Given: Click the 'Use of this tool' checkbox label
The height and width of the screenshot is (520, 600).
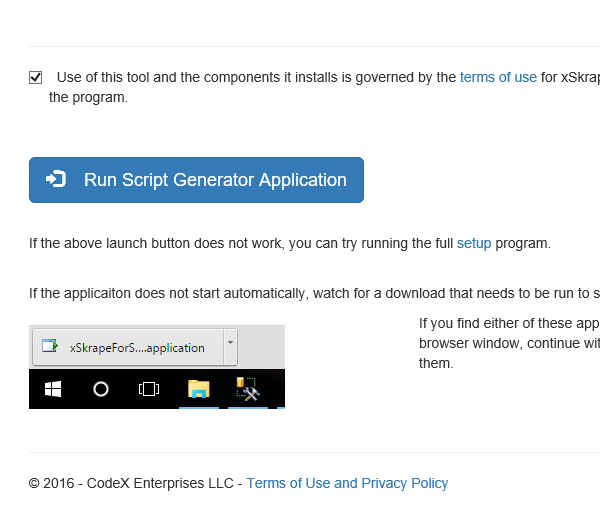Looking at the screenshot, I should point(324,87).
